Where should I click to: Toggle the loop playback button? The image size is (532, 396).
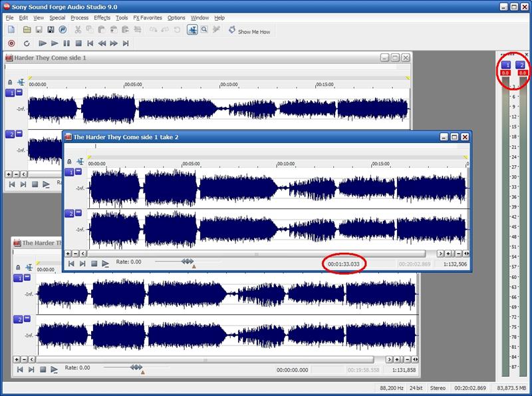point(26,43)
